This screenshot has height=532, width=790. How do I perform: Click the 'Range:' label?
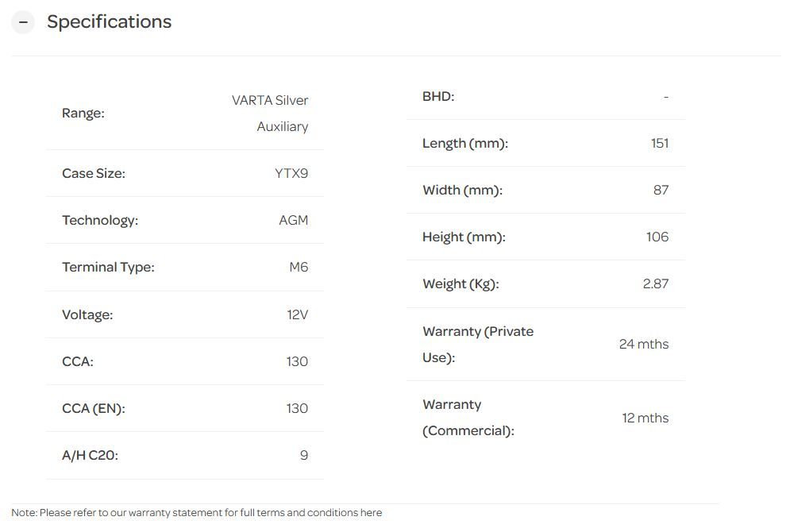pyautogui.click(x=83, y=114)
